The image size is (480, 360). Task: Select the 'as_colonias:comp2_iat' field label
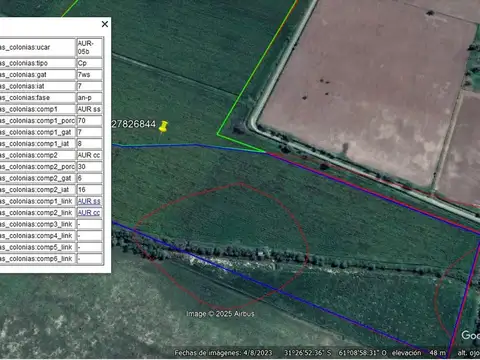click(x=34, y=190)
